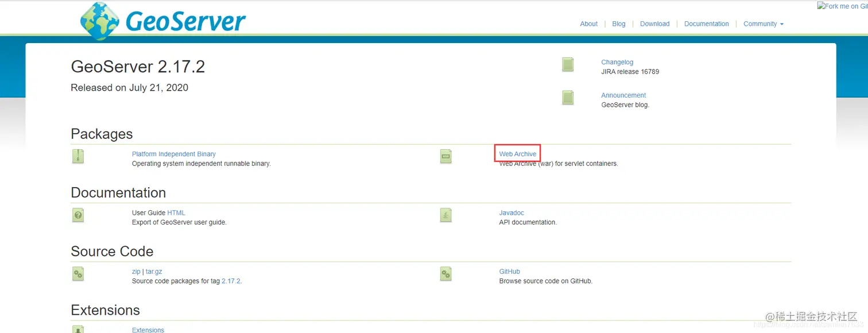Open the Javadoc link
Screen dimensions: 868x333
511,212
